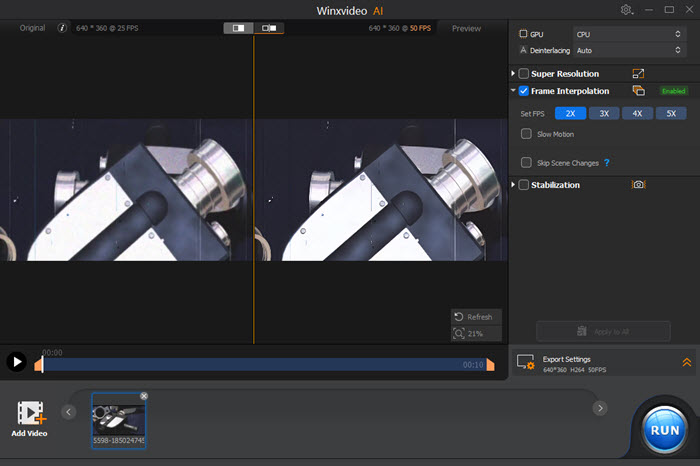Uncheck the Frame Interpolation checkbox

pyautogui.click(x=524, y=91)
